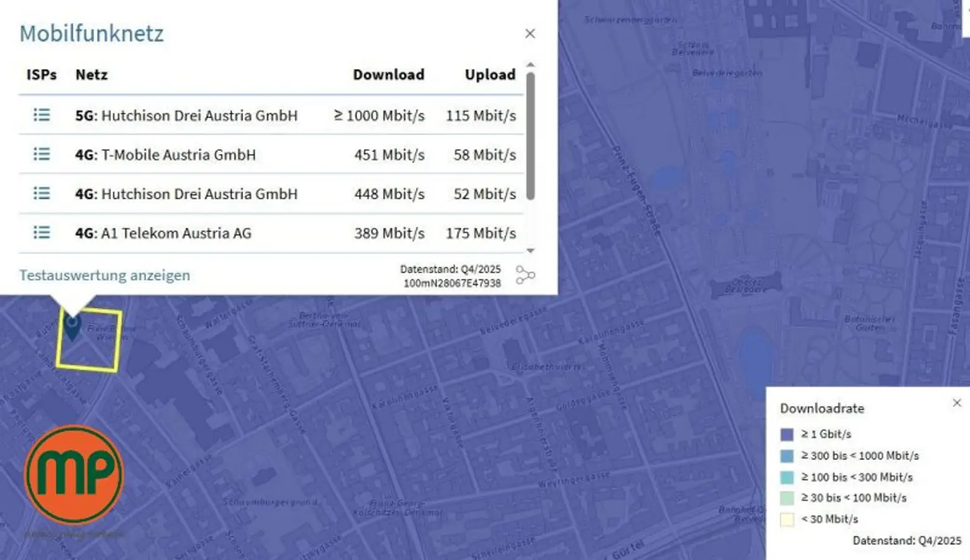Screen dimensions: 970x560
Task: Click the scroll-up arrow of the network list
Action: (530, 65)
